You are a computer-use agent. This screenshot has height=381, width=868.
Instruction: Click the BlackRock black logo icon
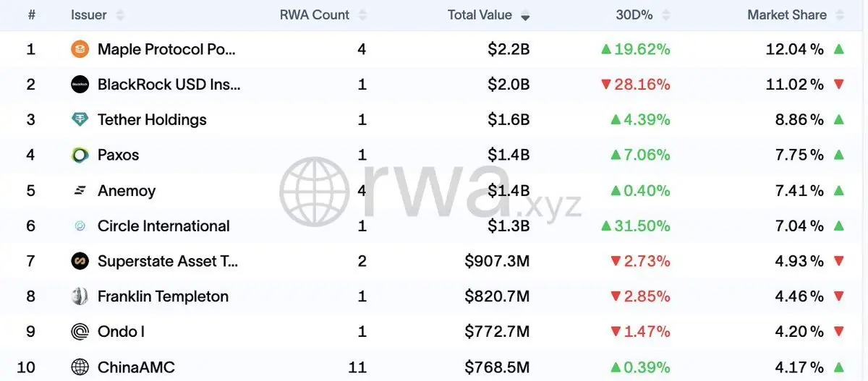(80, 85)
